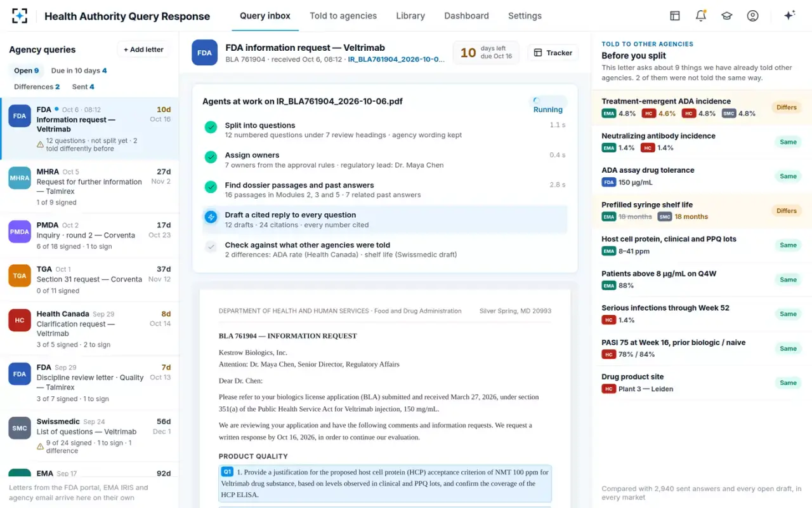The width and height of the screenshot is (812, 508).
Task: Click the green check for Split into questions
Action: 211,127
